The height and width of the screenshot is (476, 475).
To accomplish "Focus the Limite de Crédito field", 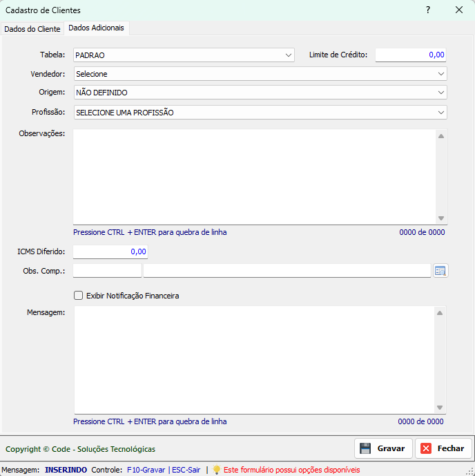I will click(x=411, y=55).
